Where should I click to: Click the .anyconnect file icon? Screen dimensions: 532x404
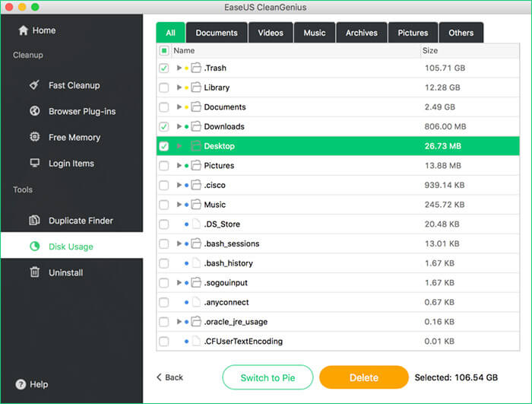coord(196,302)
